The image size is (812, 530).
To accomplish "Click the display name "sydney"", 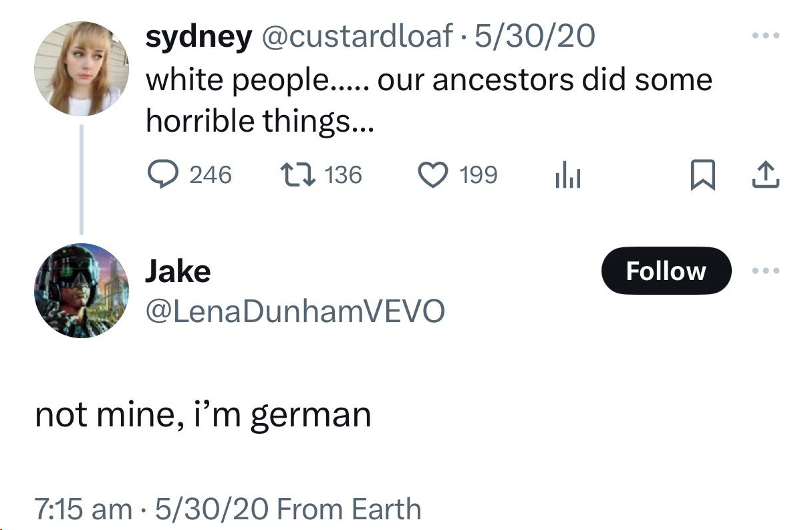I will coord(198,37).
